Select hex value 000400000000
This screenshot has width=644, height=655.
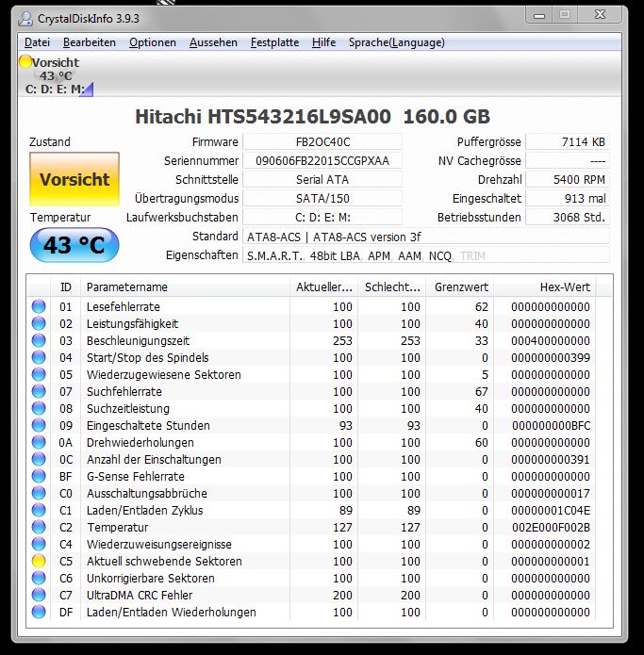tap(551, 341)
